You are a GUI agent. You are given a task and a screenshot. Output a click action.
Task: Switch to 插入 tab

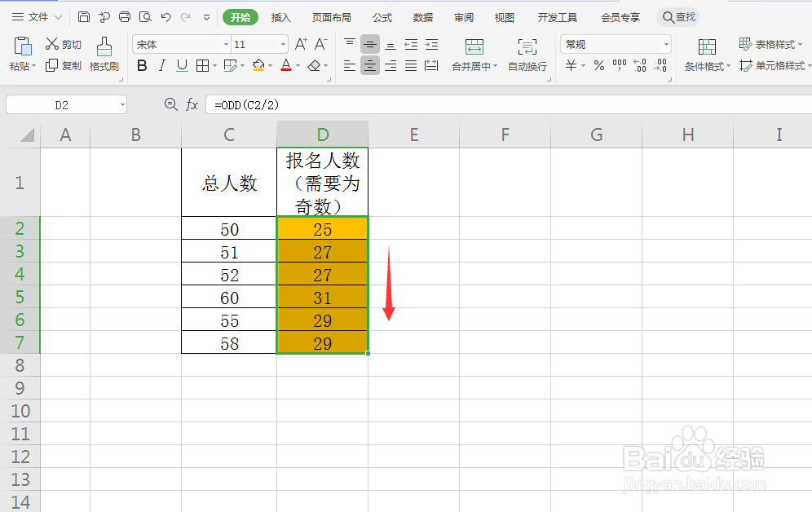pos(281,18)
